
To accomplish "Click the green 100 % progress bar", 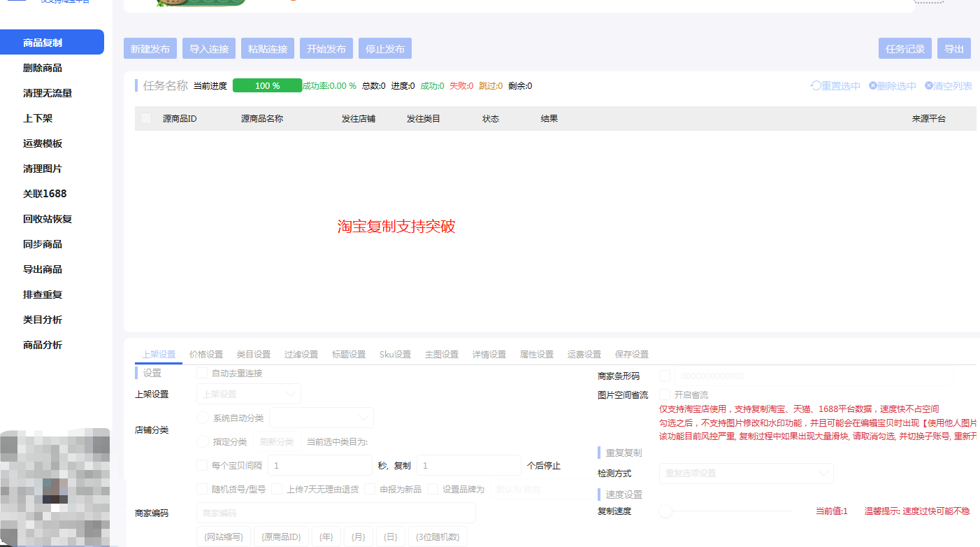I will coord(267,85).
